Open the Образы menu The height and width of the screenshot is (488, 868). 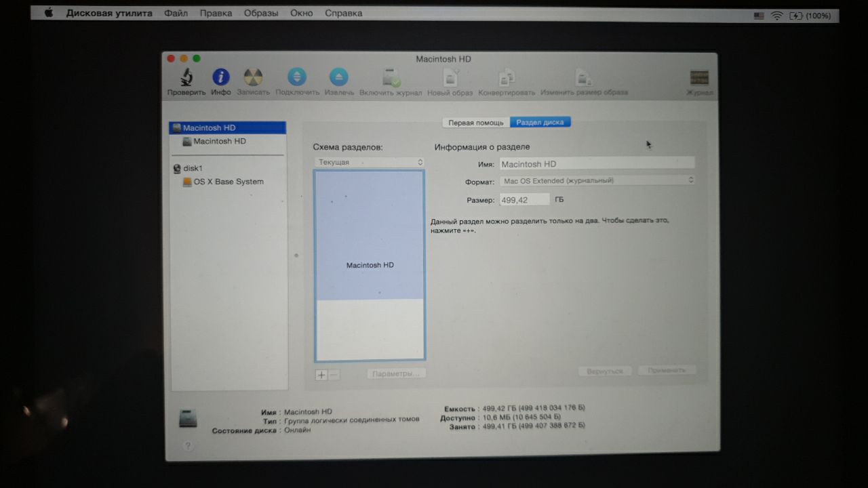pos(261,14)
